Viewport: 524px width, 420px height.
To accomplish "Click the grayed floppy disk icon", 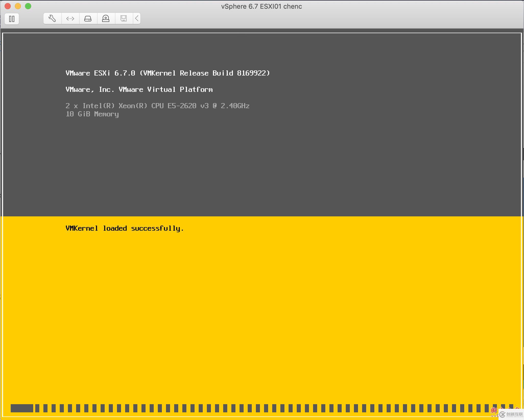I will click(124, 18).
